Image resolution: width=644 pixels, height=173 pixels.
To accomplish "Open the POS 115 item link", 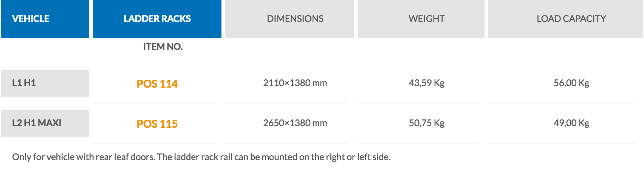I will 157,124.
